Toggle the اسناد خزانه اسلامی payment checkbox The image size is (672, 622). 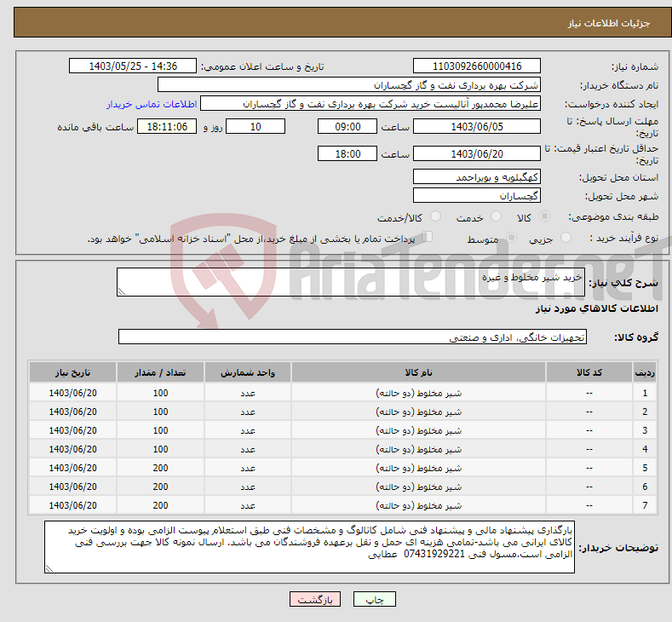428,237
